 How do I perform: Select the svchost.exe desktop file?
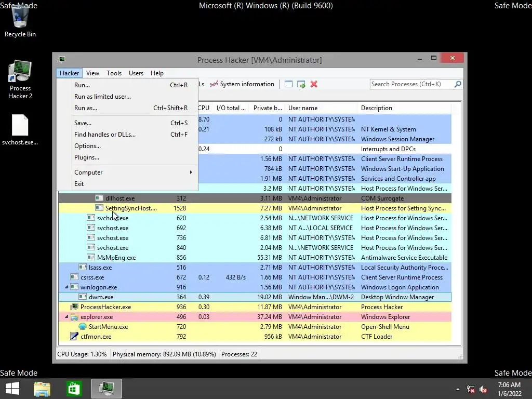coord(20,130)
